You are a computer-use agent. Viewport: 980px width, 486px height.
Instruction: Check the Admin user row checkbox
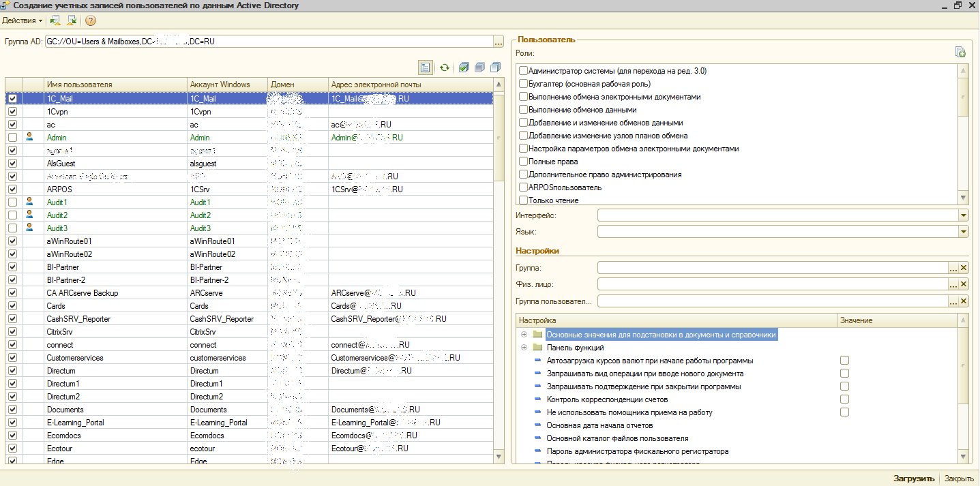click(x=12, y=137)
